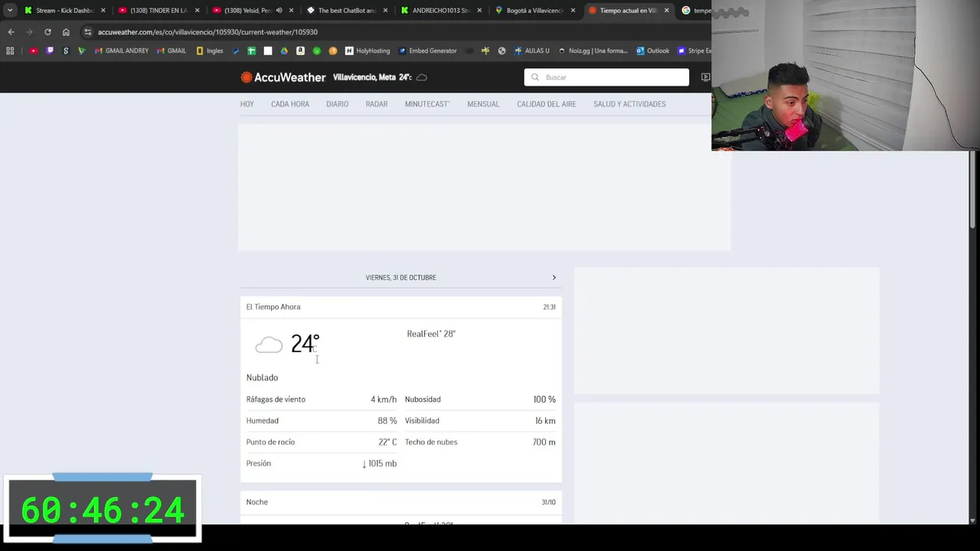This screenshot has height=551, width=980.
Task: Open the MINUTECAST page
Action: click(427, 104)
